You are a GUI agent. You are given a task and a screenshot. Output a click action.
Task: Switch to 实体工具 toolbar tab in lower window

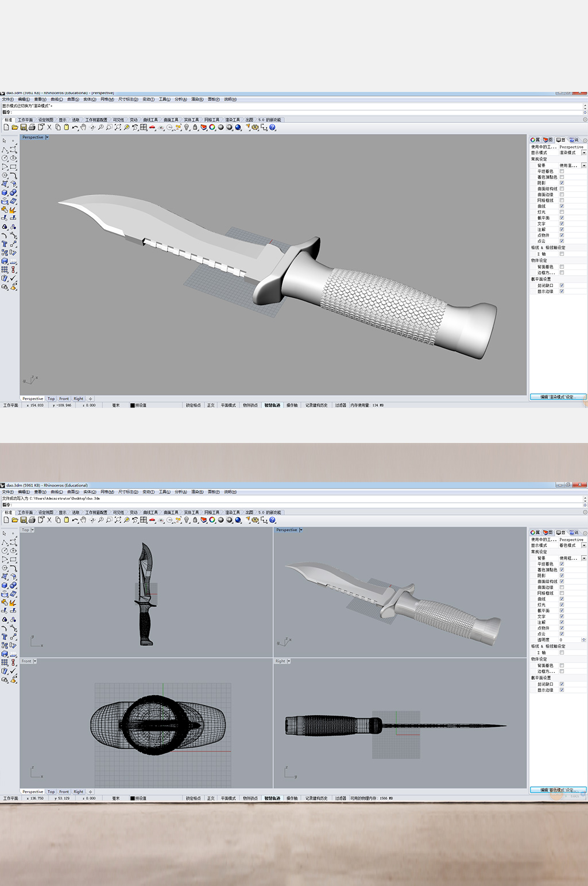pyautogui.click(x=191, y=513)
